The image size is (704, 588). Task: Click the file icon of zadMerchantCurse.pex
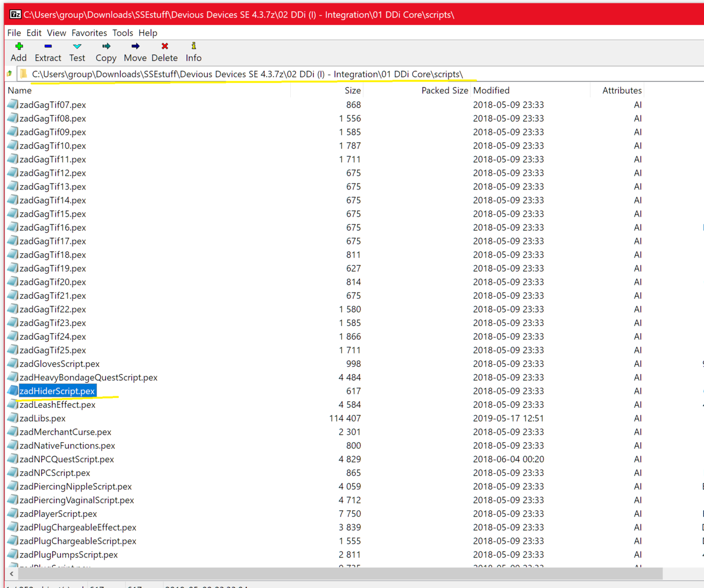(x=13, y=432)
